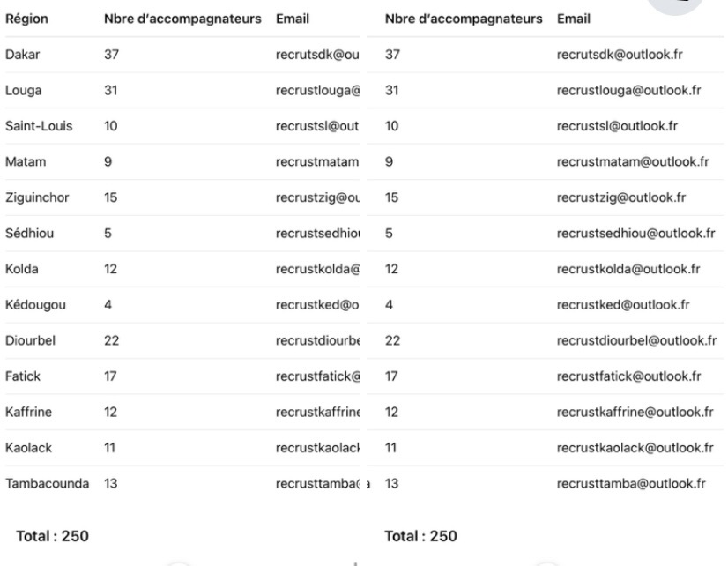This screenshot has width=728, height=566.
Task: Click the round gray button at top-right corner
Action: (x=702, y=5)
